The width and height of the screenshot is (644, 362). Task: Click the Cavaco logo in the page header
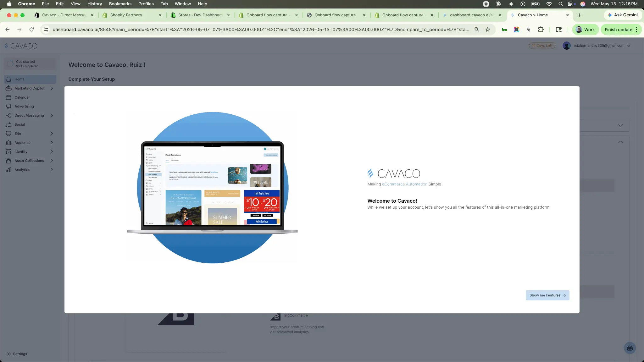pos(21,46)
